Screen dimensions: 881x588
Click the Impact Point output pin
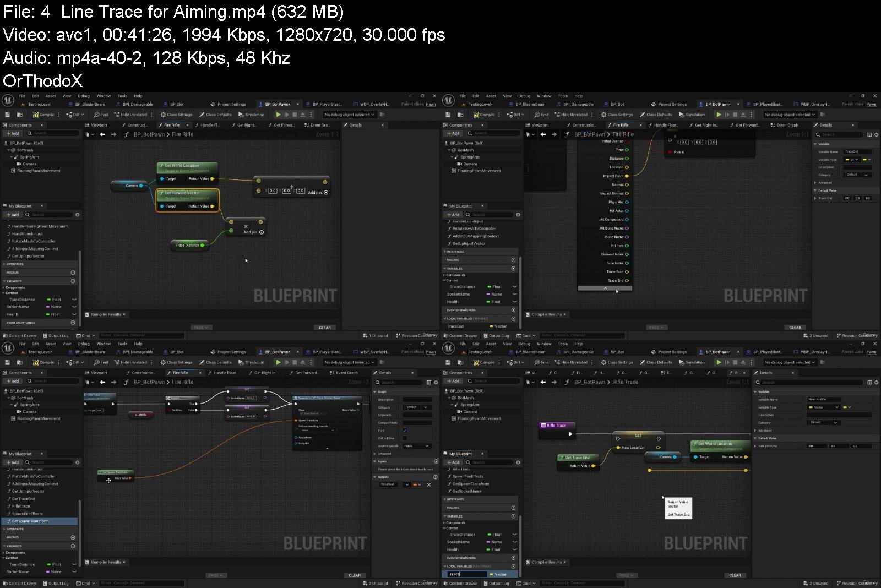click(627, 176)
